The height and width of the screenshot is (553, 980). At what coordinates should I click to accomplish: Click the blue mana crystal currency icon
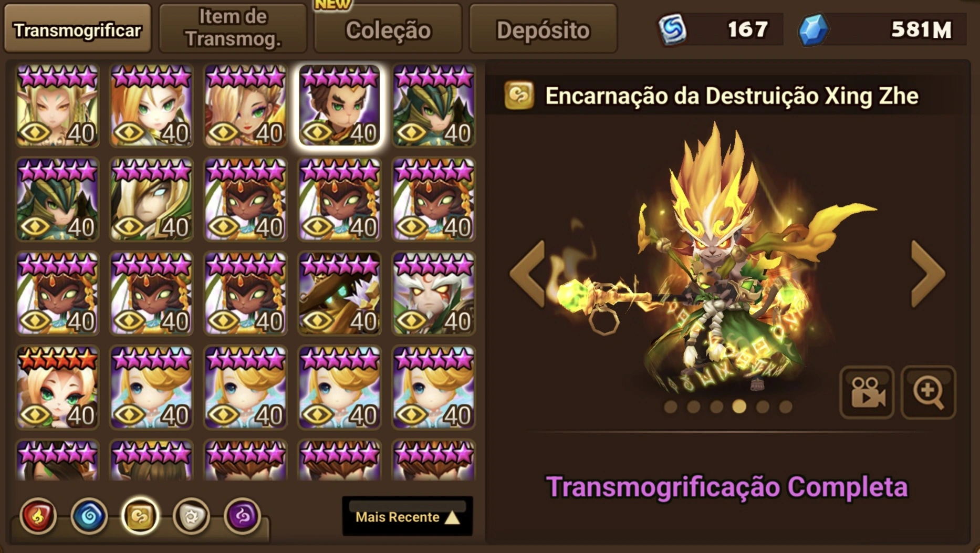click(x=812, y=29)
